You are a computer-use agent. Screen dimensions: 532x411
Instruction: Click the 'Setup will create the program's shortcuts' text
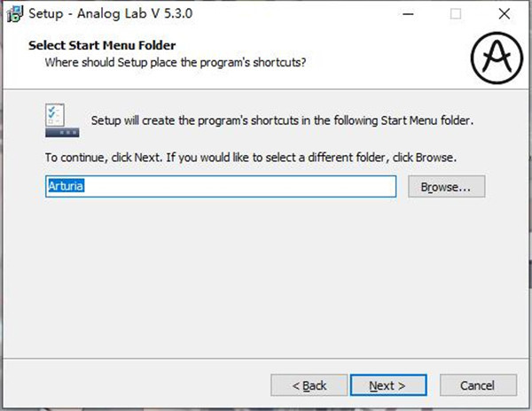282,120
